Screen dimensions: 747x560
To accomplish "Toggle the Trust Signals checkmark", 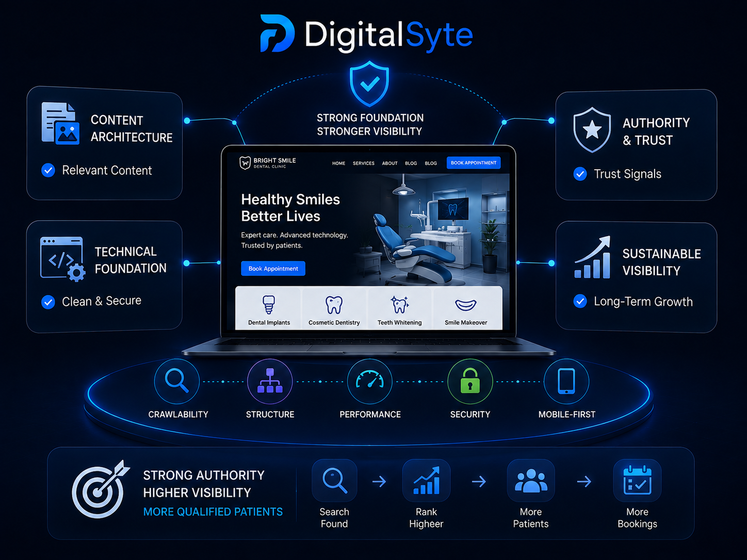I will (580, 174).
